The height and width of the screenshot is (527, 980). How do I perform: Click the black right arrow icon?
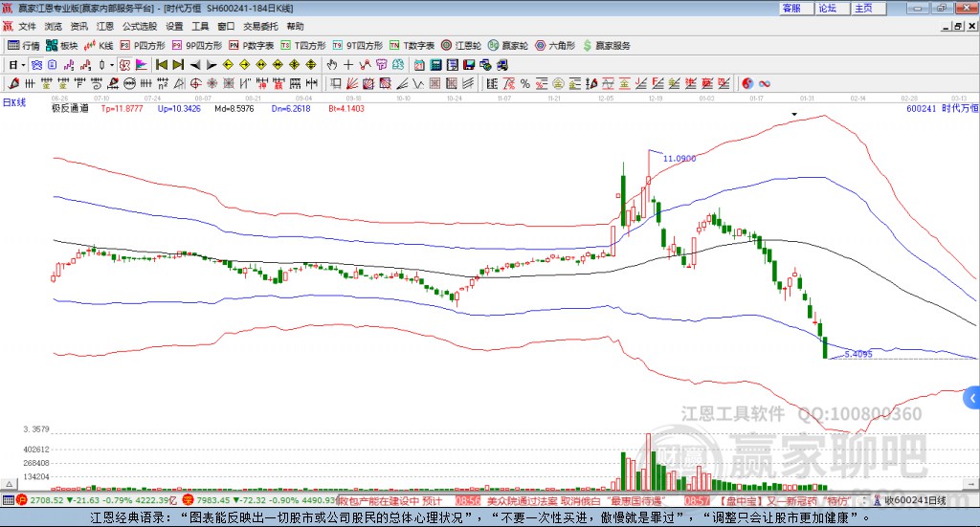tap(212, 65)
